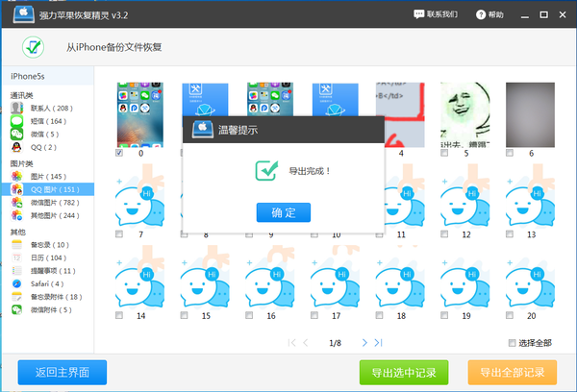
Task: Click 返回主界面 button
Action: (x=63, y=372)
